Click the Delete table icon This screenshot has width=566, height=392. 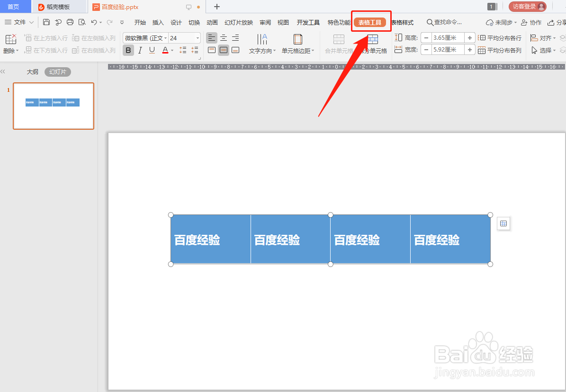click(x=11, y=39)
